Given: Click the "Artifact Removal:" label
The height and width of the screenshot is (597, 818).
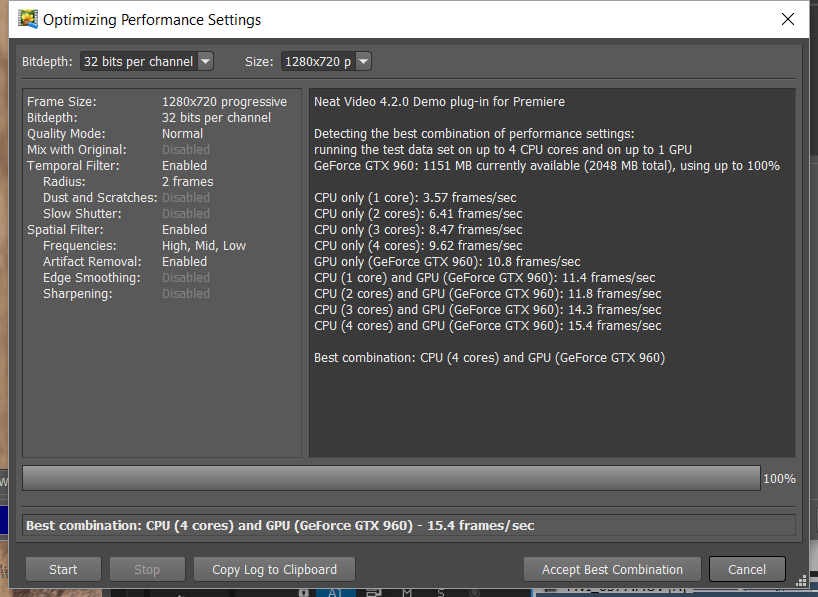Looking at the screenshot, I should (92, 262).
